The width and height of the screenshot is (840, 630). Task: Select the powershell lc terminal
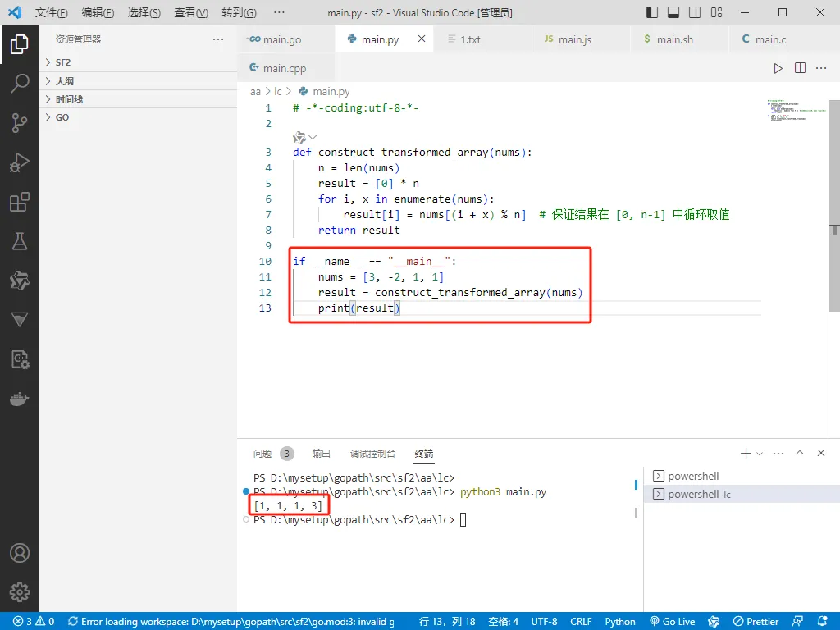(742, 494)
